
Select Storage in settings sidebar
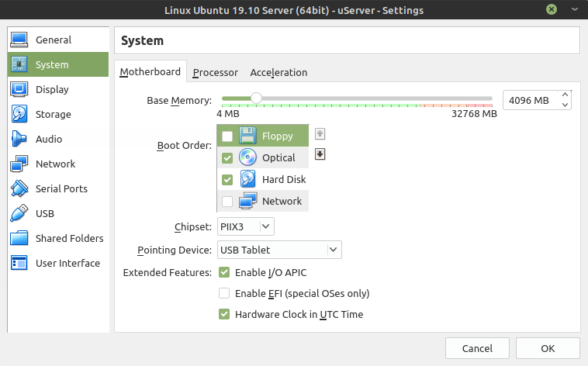point(58,114)
